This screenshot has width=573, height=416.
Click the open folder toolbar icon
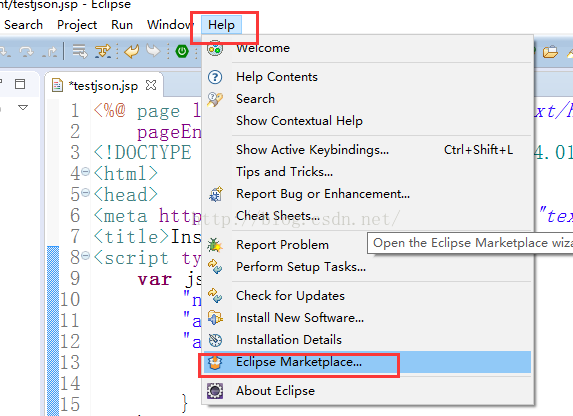(550, 52)
